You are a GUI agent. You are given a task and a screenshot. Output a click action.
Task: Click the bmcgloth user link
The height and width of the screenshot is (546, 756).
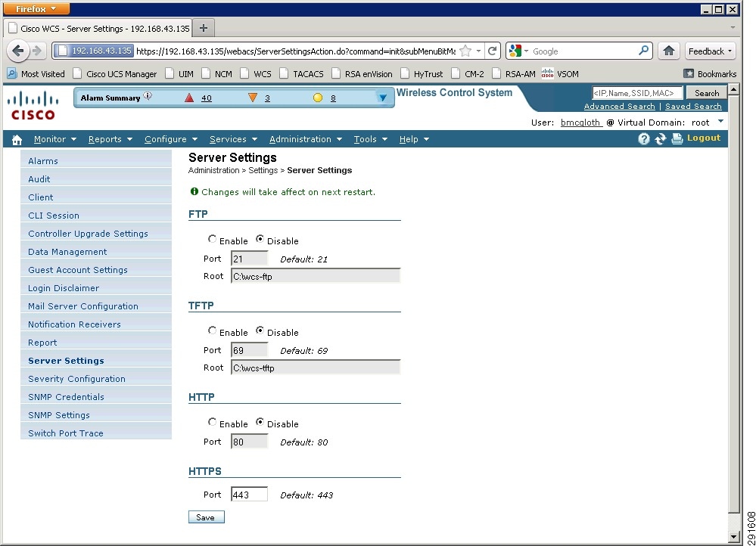(x=580, y=123)
